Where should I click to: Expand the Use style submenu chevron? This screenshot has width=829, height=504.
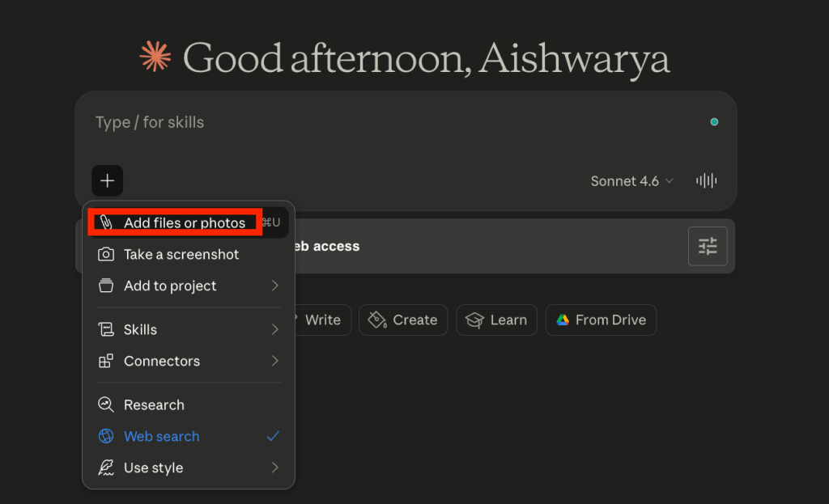click(x=275, y=468)
